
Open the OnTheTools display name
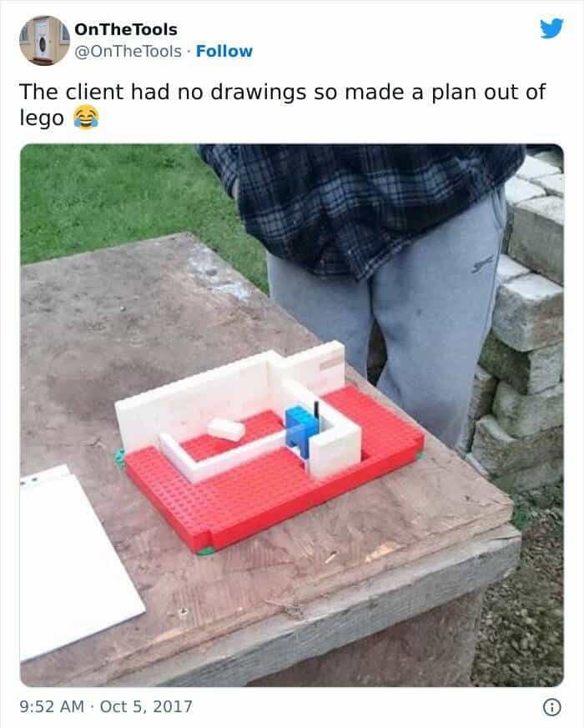(125, 29)
